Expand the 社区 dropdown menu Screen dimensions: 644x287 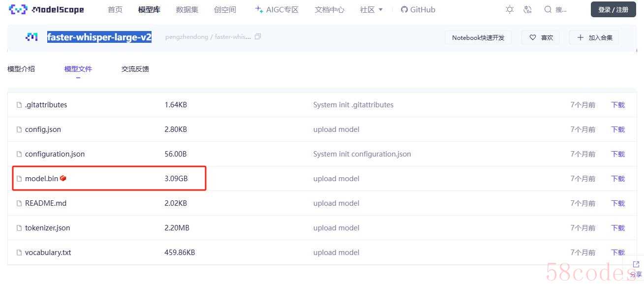[x=371, y=9]
